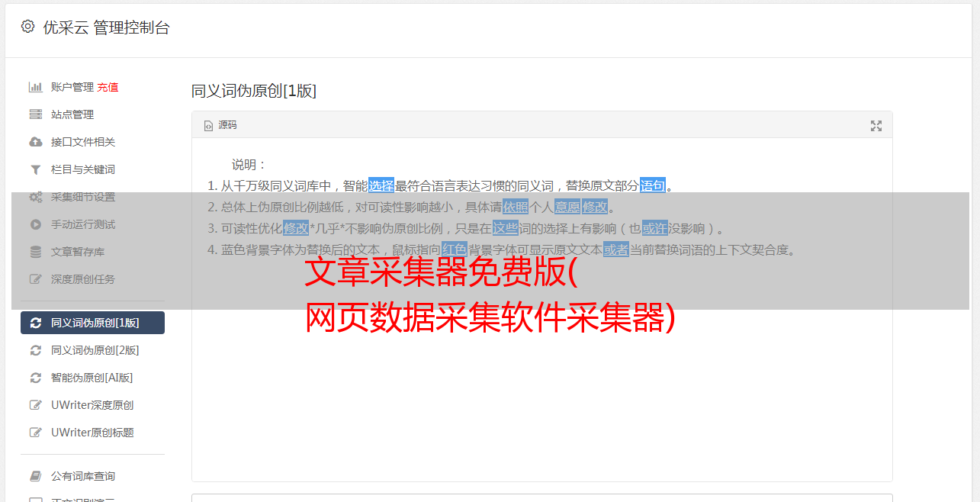Click the red 充值 recharge link
The height and width of the screenshot is (502, 980).
(108, 87)
